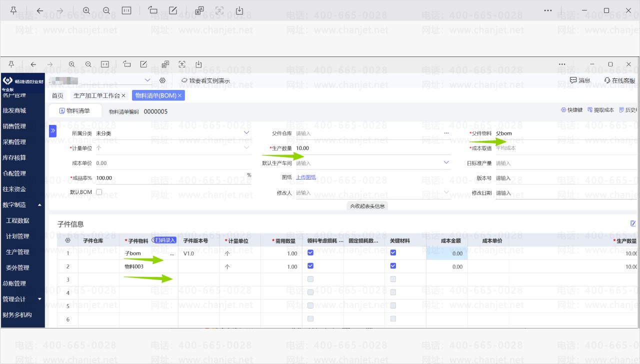Check 领料考虑损耗 box in row 4
Image resolution: width=640 pixels, height=364 pixels.
(x=310, y=292)
